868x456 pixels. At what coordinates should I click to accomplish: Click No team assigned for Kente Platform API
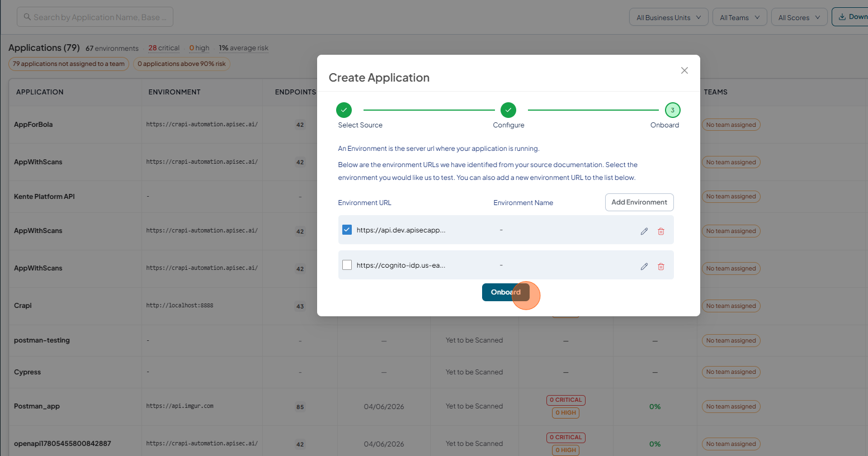(731, 197)
